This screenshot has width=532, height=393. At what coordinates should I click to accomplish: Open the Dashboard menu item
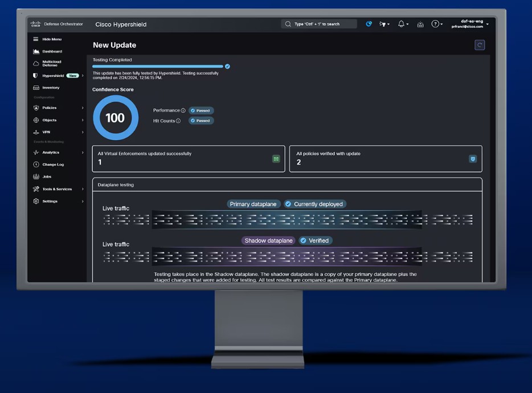coord(52,51)
